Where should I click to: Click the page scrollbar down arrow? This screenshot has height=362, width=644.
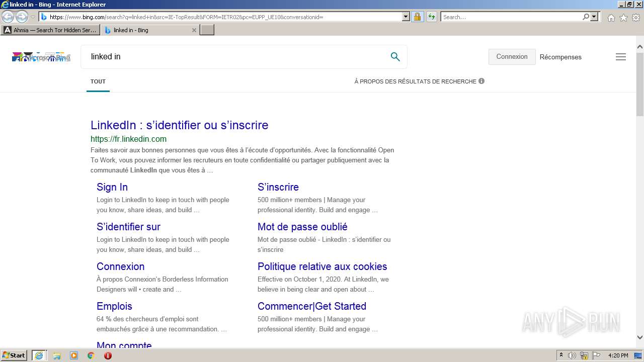tap(640, 337)
